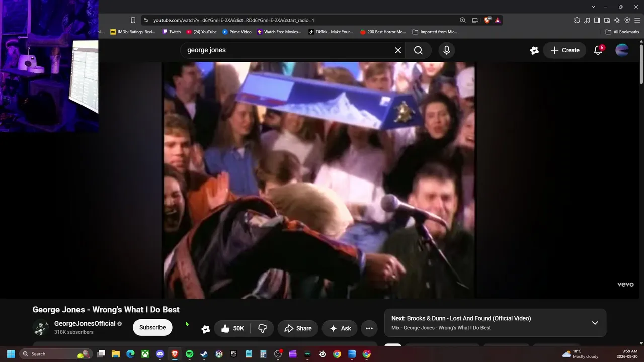
Task: Open more actions three-dot menu
Action: point(369,328)
